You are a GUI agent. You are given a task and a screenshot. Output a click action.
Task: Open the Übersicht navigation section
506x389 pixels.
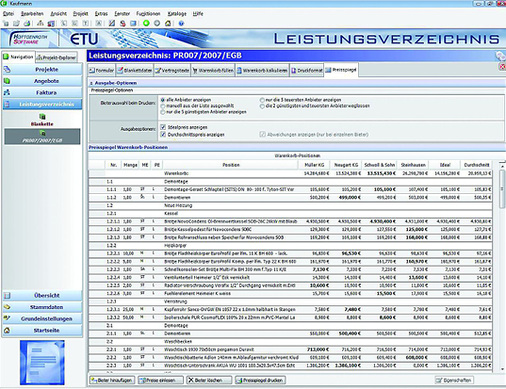[42, 295]
